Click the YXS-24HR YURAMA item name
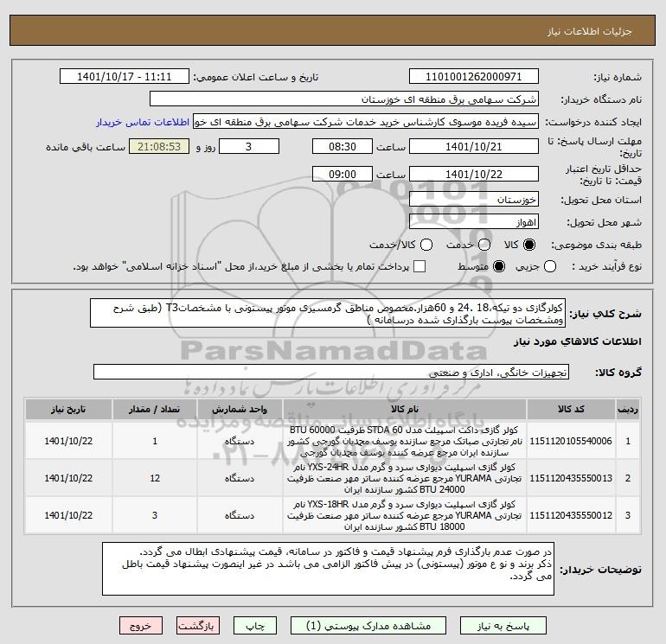666x644 pixels. tap(405, 478)
